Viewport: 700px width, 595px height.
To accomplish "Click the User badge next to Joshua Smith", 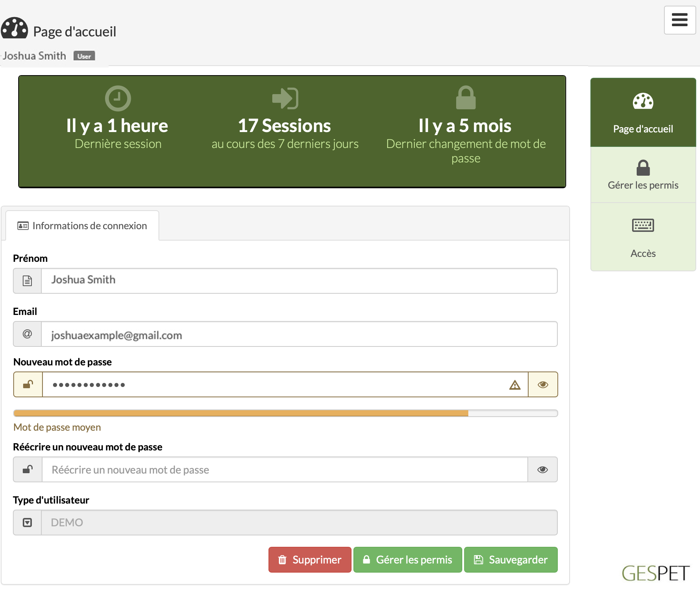I will click(x=84, y=56).
